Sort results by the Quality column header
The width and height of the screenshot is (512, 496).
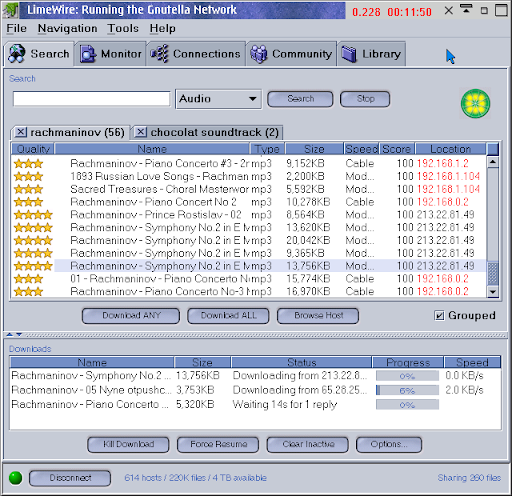click(33, 149)
